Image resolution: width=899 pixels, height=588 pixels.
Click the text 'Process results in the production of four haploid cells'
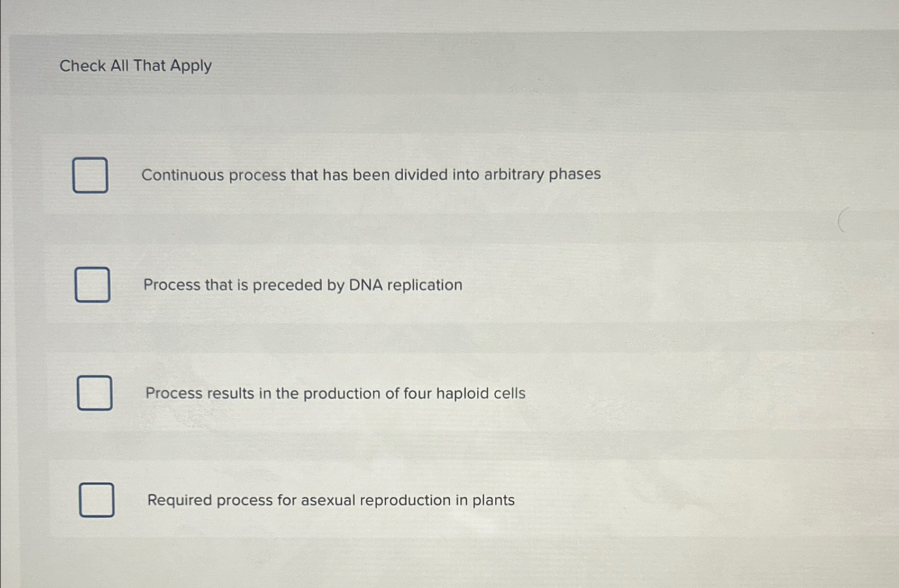click(335, 393)
